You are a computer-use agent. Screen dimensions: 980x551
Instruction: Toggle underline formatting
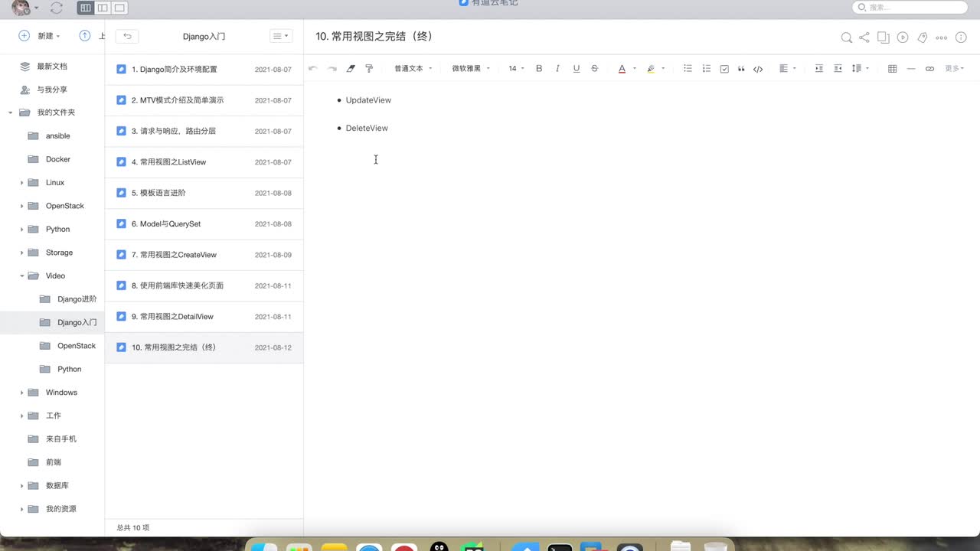coord(577,68)
